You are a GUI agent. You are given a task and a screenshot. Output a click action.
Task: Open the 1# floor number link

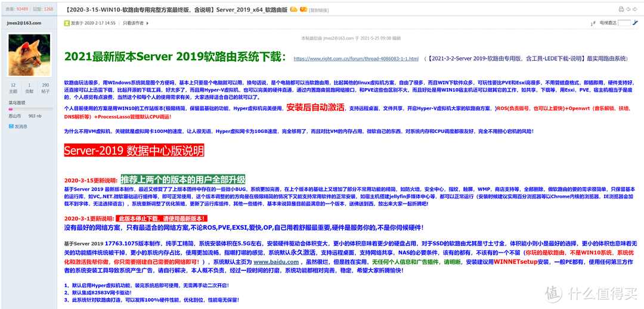(x=593, y=23)
